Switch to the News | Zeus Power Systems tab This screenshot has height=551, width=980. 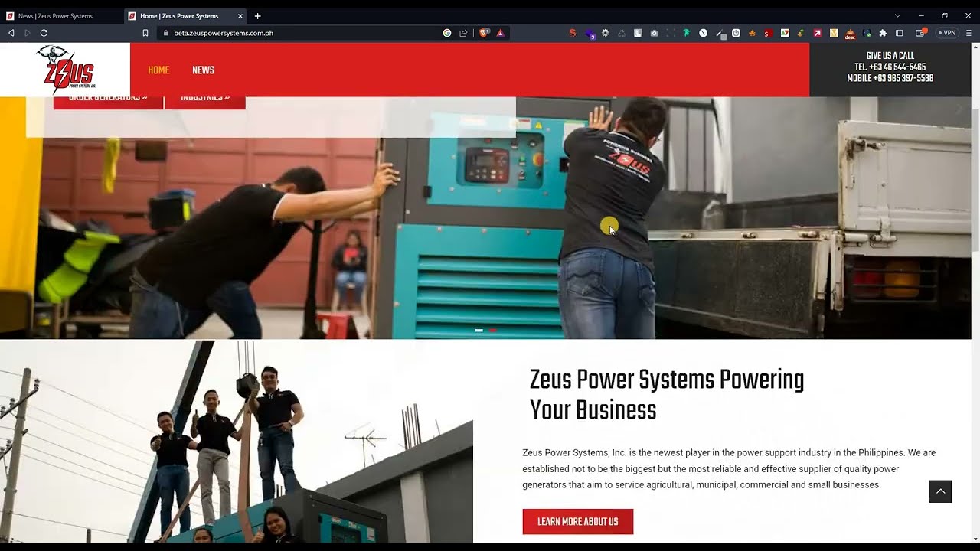(61, 15)
